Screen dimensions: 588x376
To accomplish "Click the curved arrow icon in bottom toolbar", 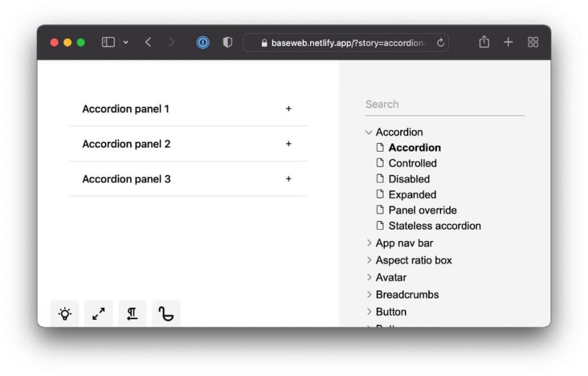I will (x=166, y=313).
